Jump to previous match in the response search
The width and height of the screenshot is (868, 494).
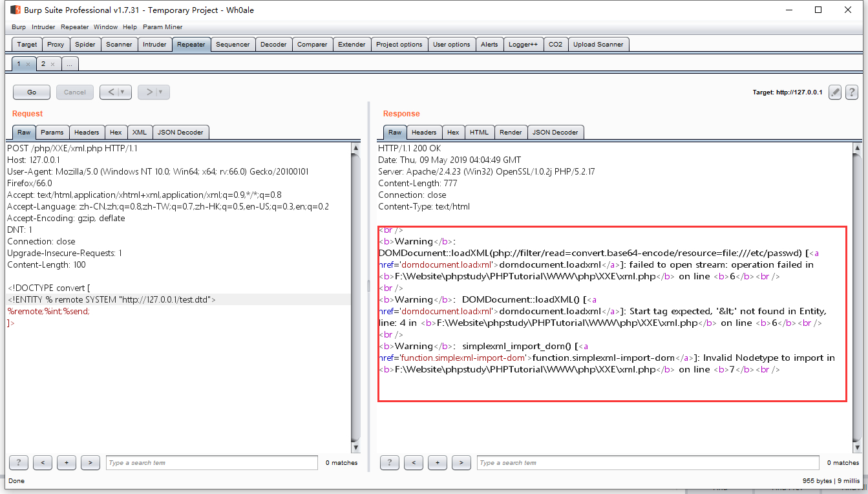pyautogui.click(x=414, y=462)
